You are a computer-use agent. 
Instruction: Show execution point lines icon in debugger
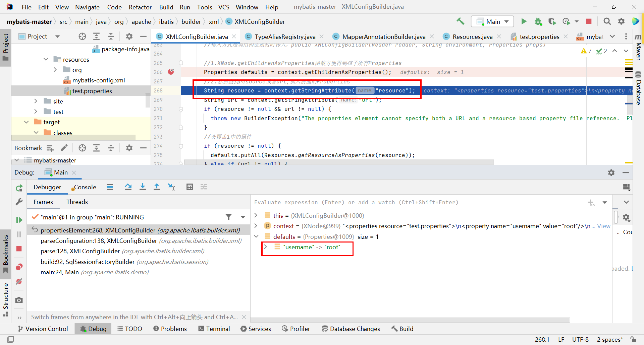[x=110, y=187]
